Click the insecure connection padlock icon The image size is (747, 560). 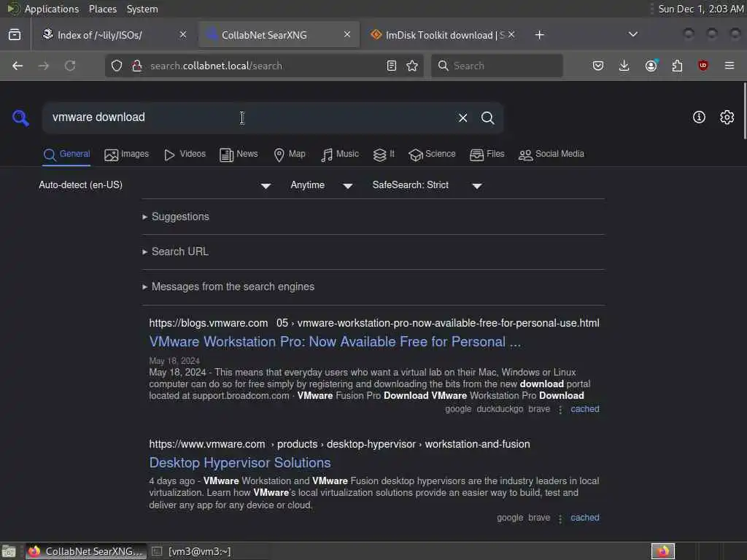click(137, 66)
